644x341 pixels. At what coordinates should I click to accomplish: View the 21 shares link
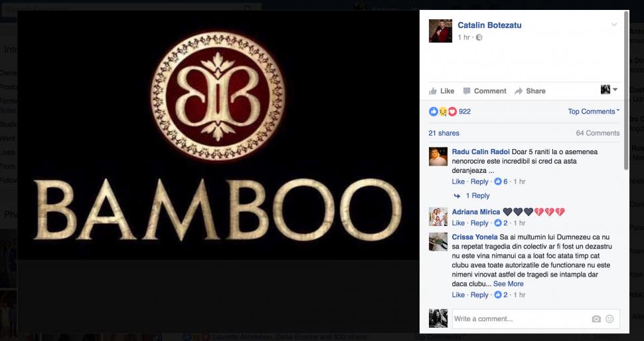tap(444, 133)
